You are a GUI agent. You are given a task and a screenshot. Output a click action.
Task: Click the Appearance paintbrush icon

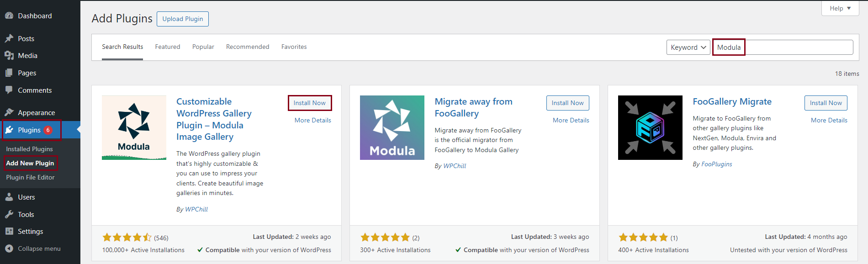pos(9,112)
